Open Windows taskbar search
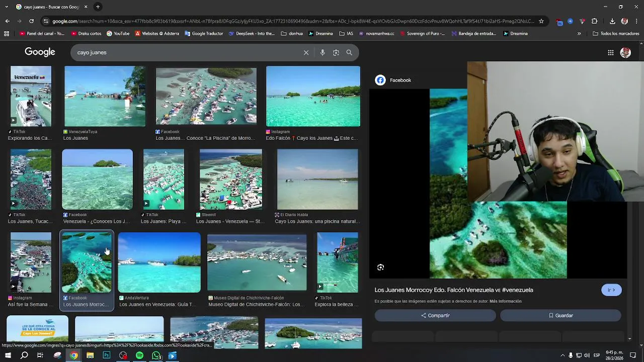The height and width of the screenshot is (362, 644). 24,355
